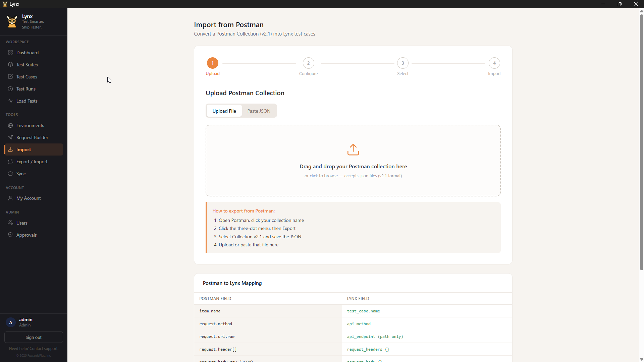Click step 2 Configure circle
The height and width of the screenshot is (362, 644).
(x=308, y=63)
